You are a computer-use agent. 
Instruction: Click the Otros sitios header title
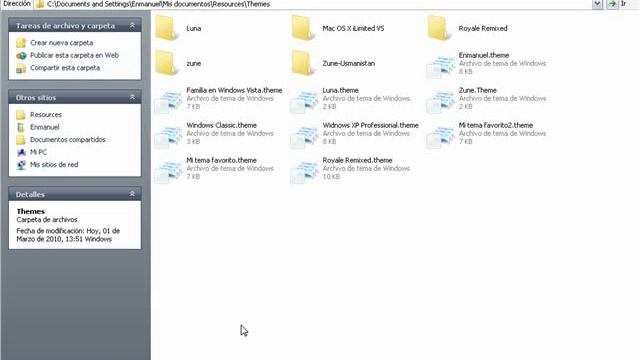tap(36, 98)
